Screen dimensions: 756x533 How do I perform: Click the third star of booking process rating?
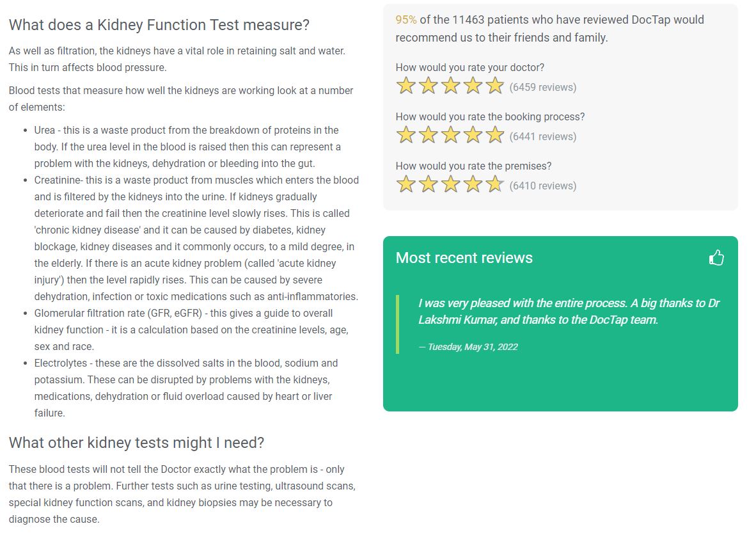click(450, 135)
